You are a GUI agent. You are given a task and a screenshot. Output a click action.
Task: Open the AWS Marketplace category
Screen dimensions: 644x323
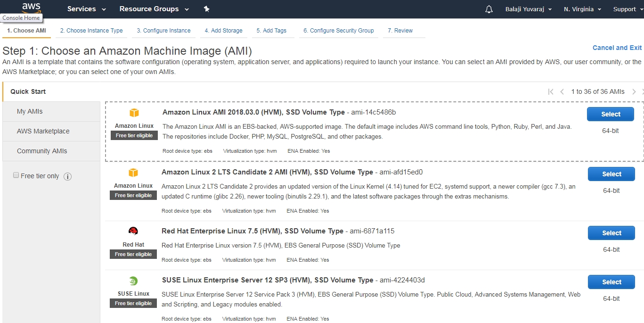pos(43,131)
